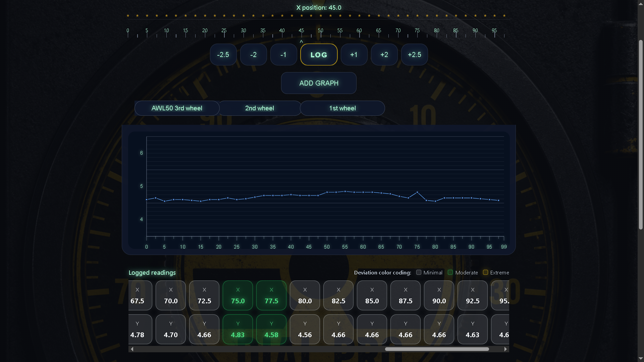
Task: Switch to the AWL50 3rd wheel tab
Action: [177, 108]
